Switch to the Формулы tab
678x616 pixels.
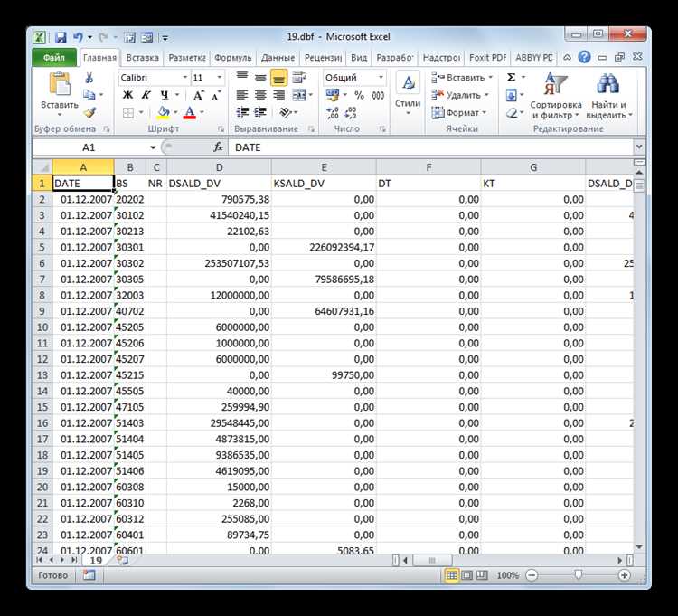233,58
